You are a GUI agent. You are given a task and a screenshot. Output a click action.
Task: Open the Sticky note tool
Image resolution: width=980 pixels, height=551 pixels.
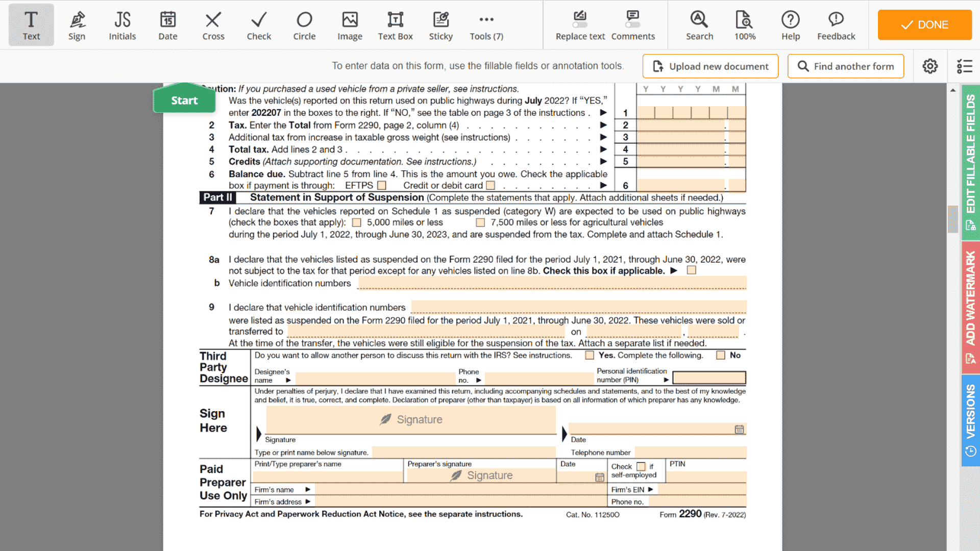(440, 24)
